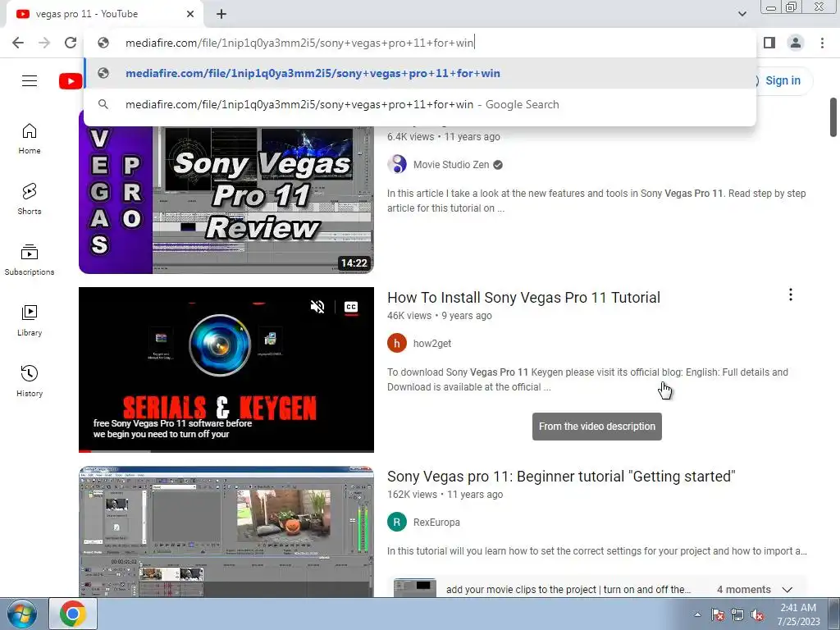Open the RexEuropa channel avatar
This screenshot has height=630, width=840.
click(397, 522)
